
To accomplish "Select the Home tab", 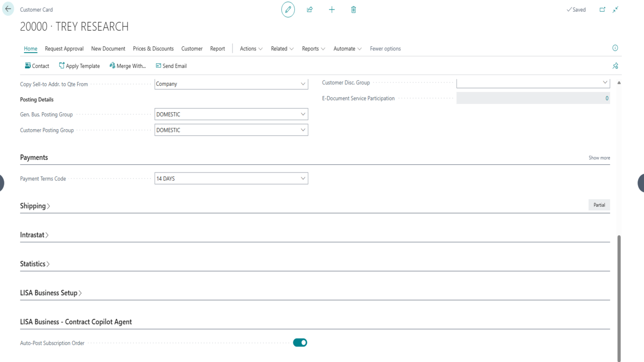I will coord(31,49).
